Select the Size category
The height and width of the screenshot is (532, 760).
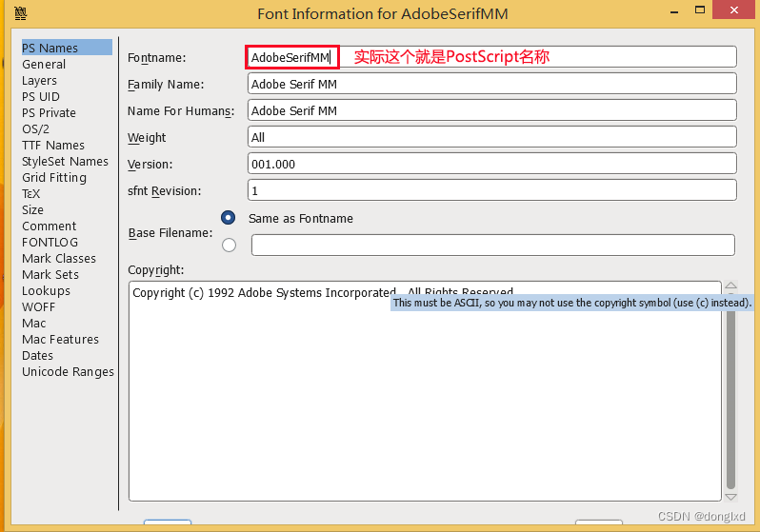tap(32, 209)
